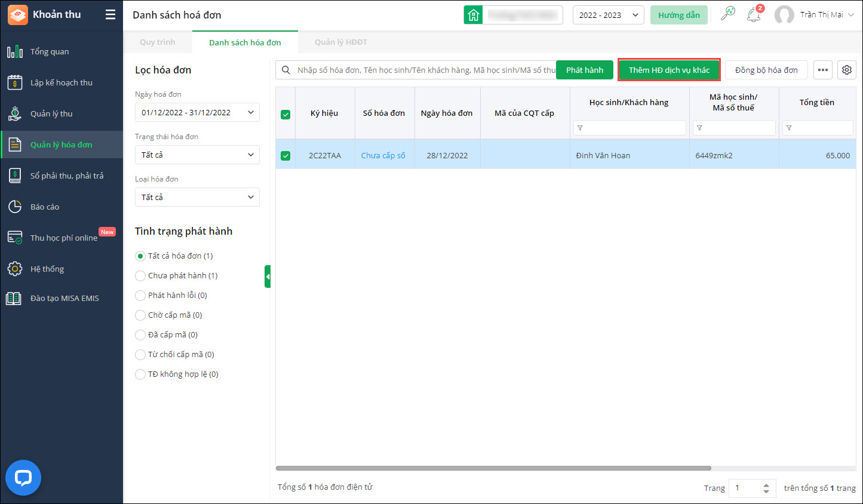Screen dimensions: 863x504
Task: Select Chưa phát hành (1) radio option
Action: click(140, 276)
